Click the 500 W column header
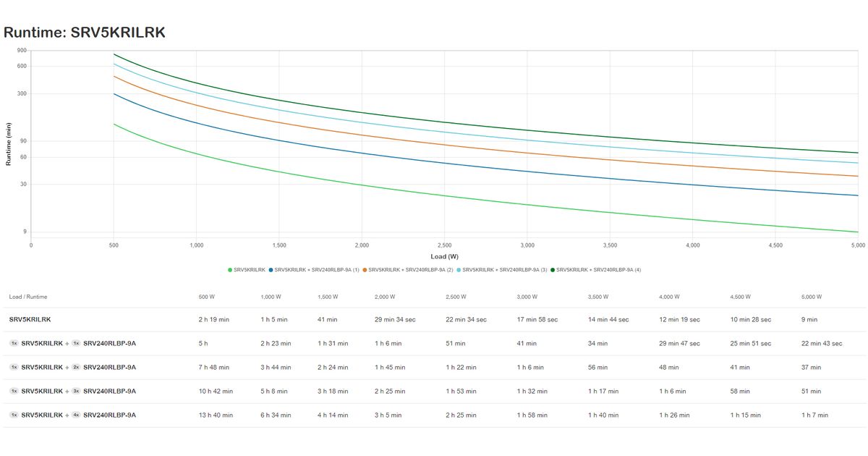The image size is (868, 456). point(207,297)
